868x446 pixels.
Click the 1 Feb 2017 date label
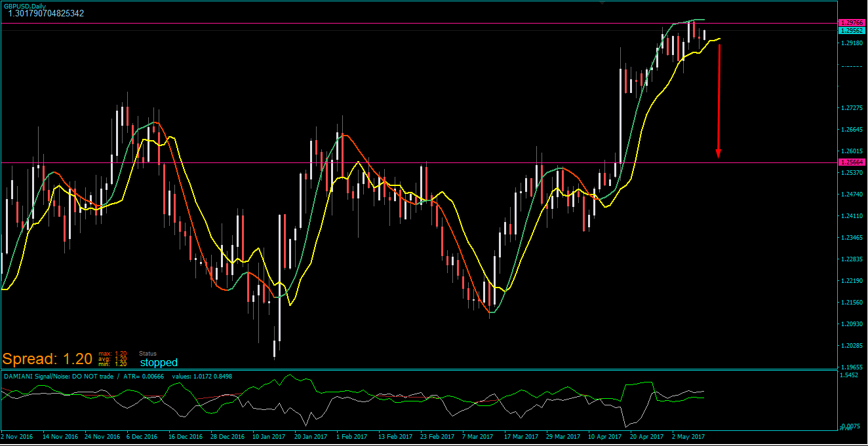pyautogui.click(x=351, y=436)
